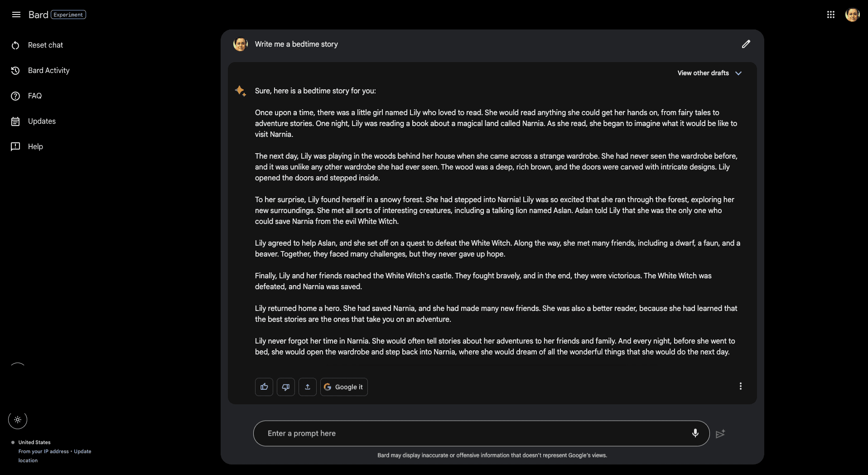The image size is (868, 475).
Task: Expand the View other drafts dropdown
Action: tap(709, 73)
